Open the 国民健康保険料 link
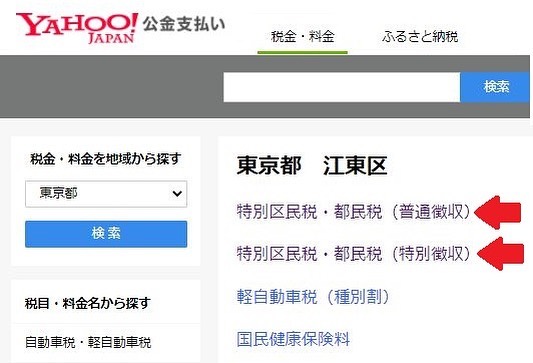 293,339
